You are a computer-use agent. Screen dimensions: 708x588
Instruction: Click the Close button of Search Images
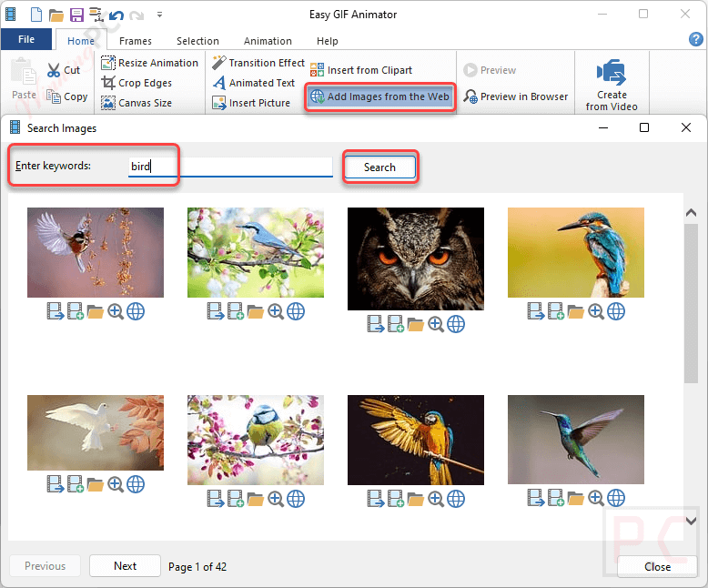pos(657,567)
